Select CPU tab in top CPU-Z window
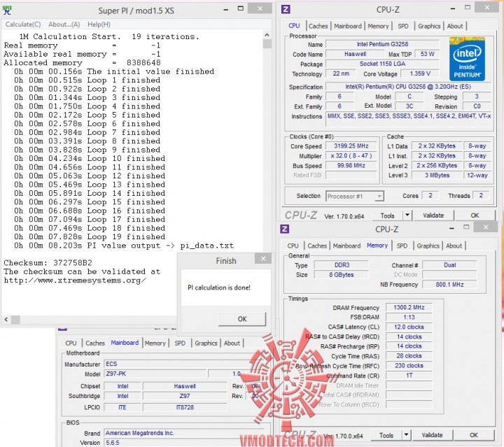This screenshot has height=447, width=504. click(x=294, y=26)
